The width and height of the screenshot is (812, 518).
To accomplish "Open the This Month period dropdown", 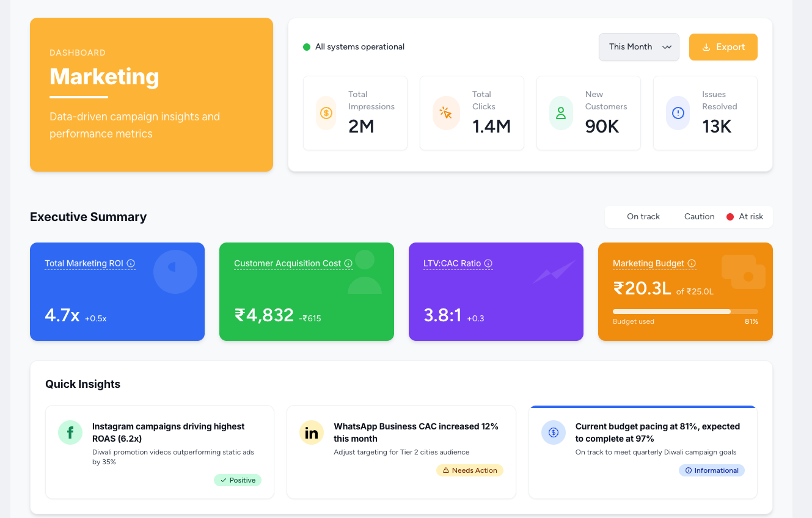I will [638, 47].
